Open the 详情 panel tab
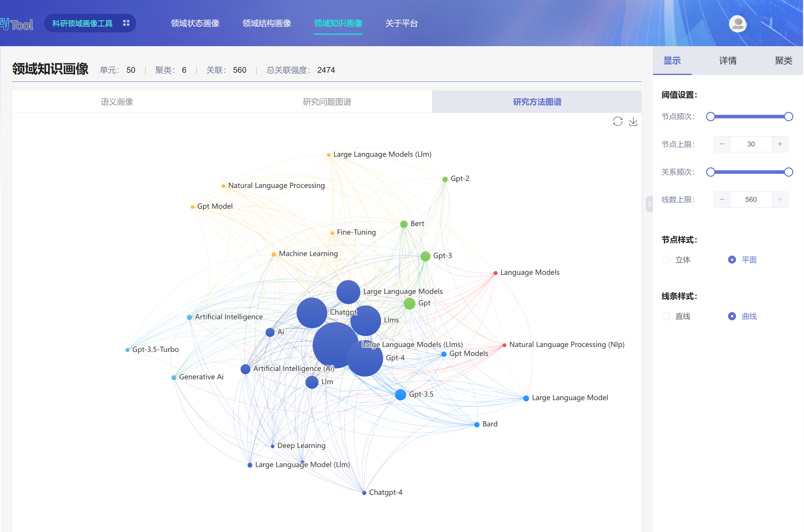This screenshot has height=532, width=804. [x=728, y=61]
